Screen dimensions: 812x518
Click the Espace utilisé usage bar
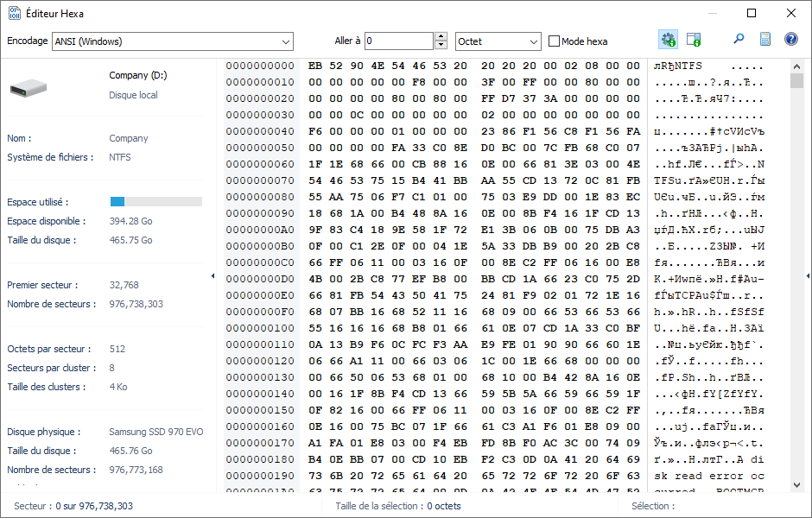click(155, 201)
